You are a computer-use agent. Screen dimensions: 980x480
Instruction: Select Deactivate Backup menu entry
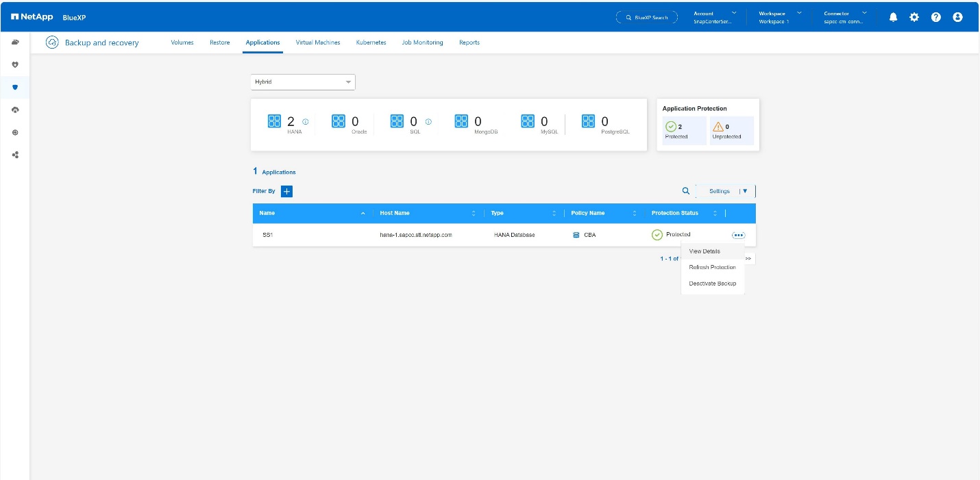pyautogui.click(x=712, y=283)
